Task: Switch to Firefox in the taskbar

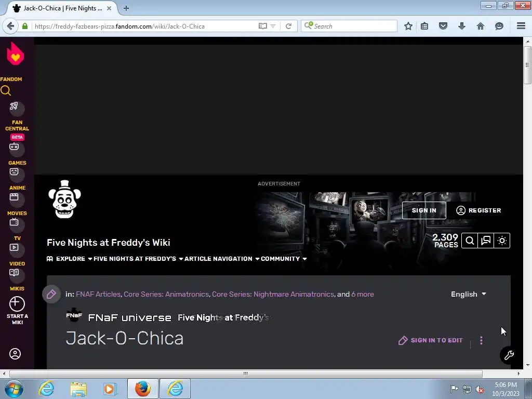Action: point(142,389)
